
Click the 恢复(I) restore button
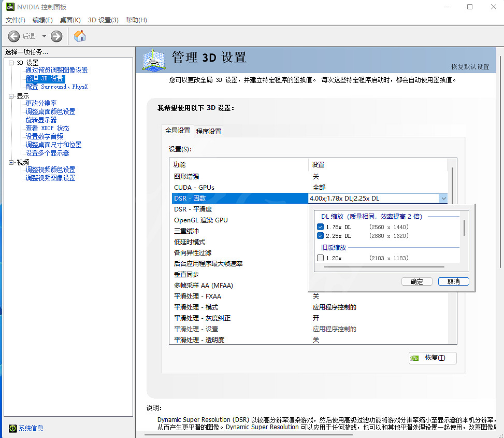click(433, 358)
